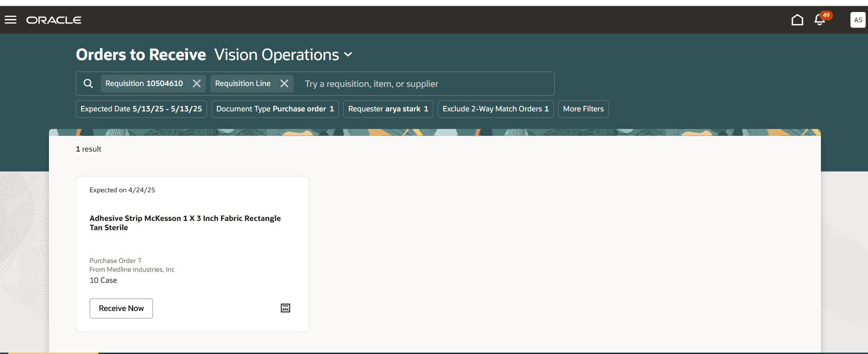The height and width of the screenshot is (354, 868).
Task: Click the Oracle logo
Action: [54, 20]
